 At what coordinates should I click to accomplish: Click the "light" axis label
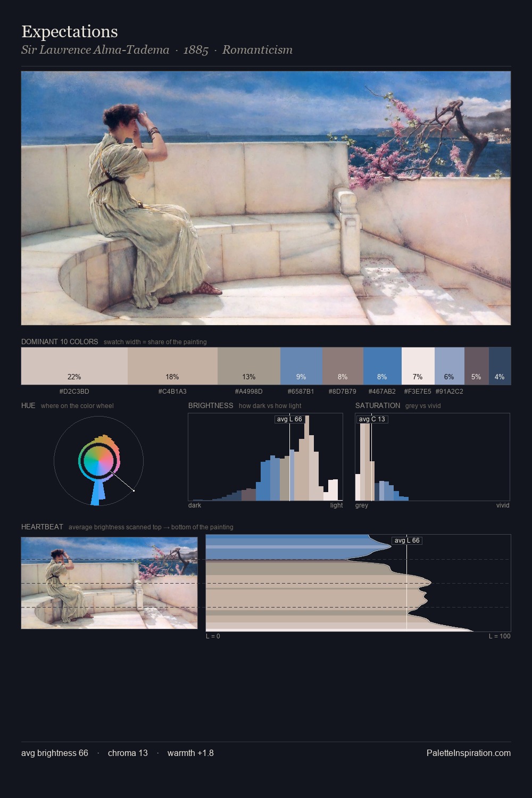coord(336,505)
